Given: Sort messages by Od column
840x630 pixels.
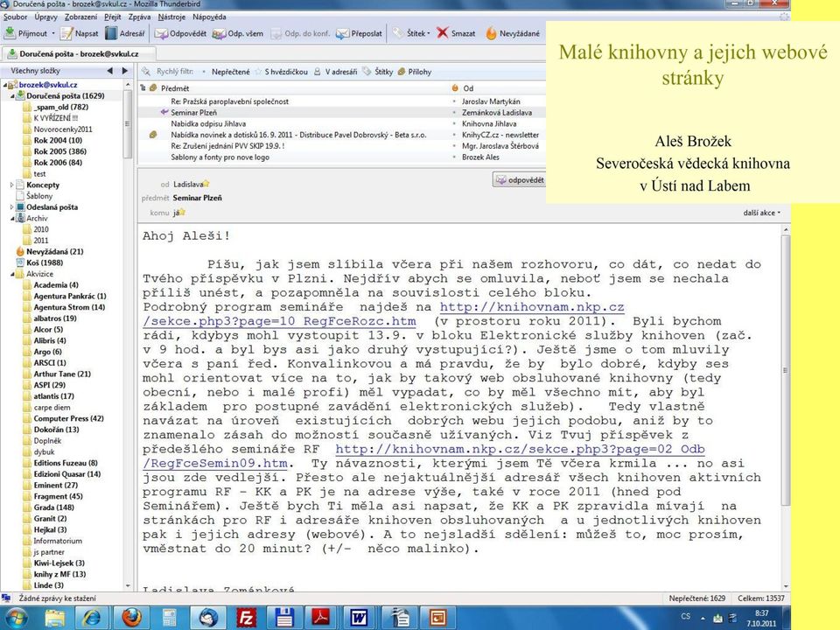Looking at the screenshot, I should point(468,88).
